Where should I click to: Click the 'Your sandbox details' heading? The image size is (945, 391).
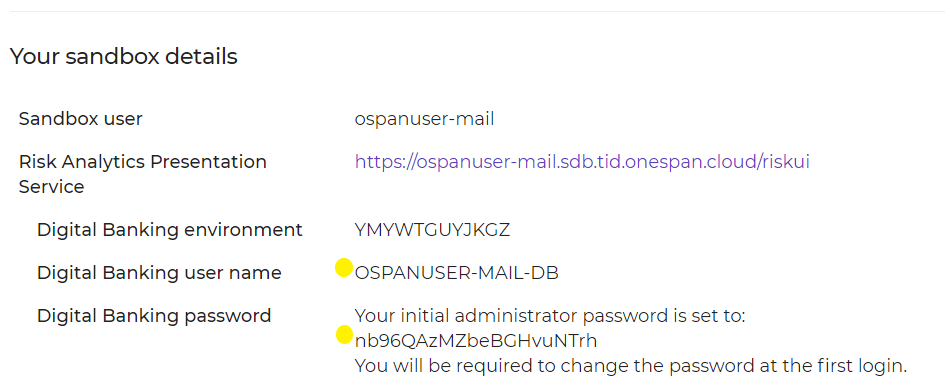point(124,57)
